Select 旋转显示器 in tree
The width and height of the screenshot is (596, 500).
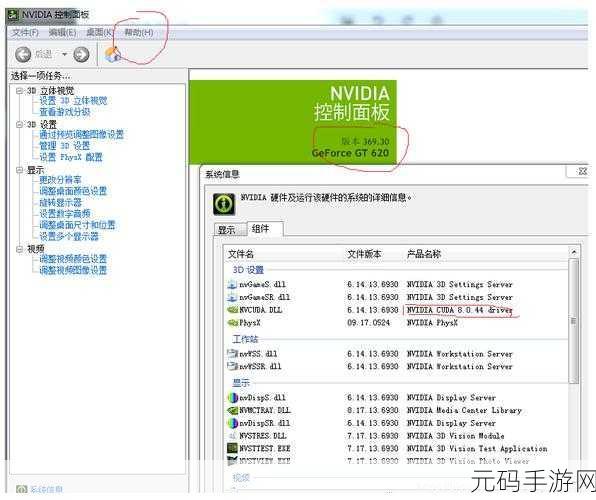pyautogui.click(x=60, y=203)
